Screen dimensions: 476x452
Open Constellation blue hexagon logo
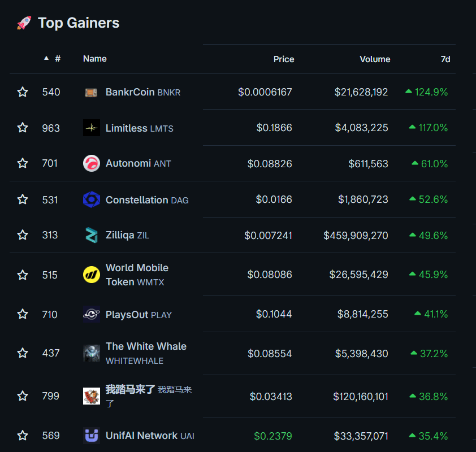tap(92, 199)
